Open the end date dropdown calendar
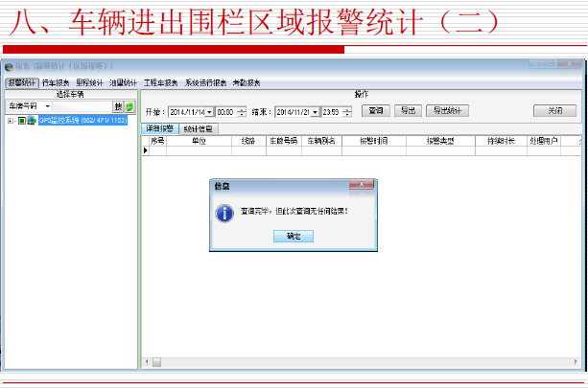The height and width of the screenshot is (389, 588). click(x=315, y=112)
